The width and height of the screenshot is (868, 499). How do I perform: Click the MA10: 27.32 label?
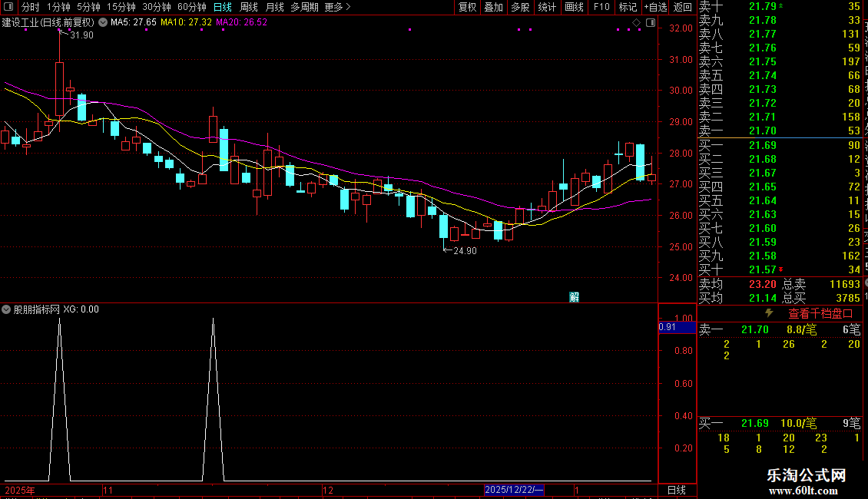point(186,22)
